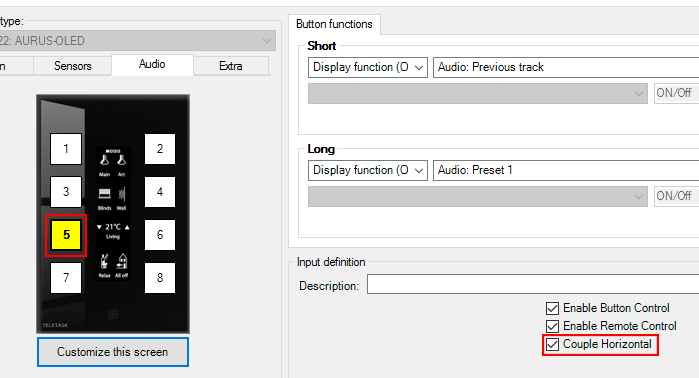699x378 pixels.
Task: Expand the disabled dropdown under Long
Action: coord(477,196)
